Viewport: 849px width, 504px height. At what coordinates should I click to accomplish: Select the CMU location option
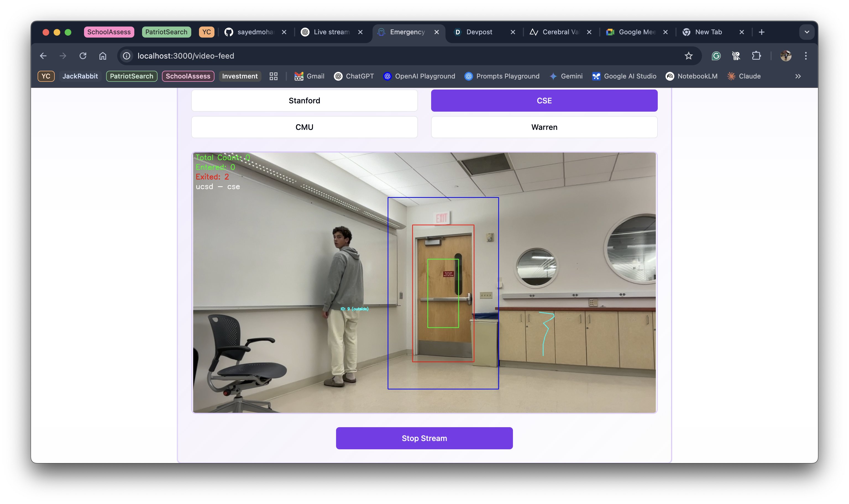[304, 127]
